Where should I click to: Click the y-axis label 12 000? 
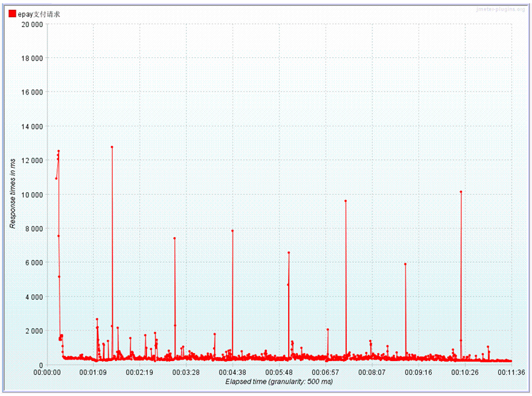click(x=32, y=160)
